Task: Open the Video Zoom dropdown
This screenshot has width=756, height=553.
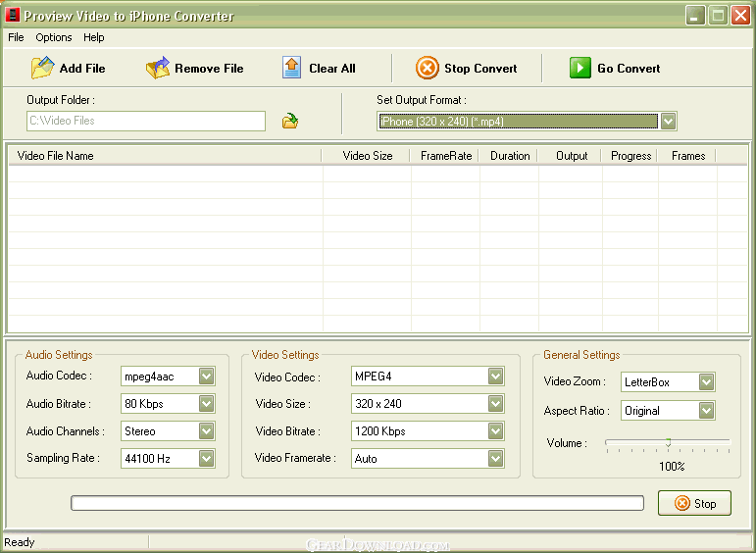Action: [x=668, y=381]
